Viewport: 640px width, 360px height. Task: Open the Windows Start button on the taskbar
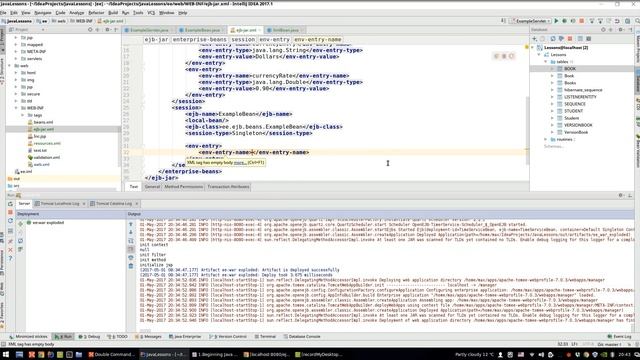pos(5,355)
